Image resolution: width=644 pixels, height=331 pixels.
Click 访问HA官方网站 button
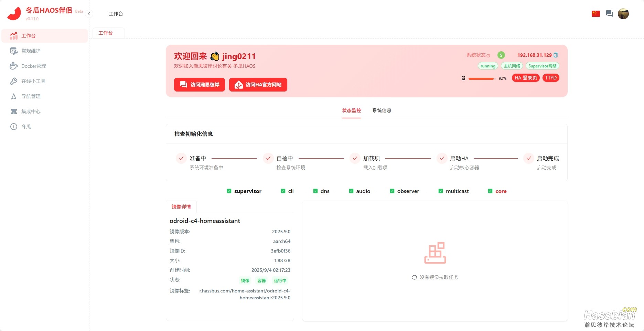(x=258, y=85)
